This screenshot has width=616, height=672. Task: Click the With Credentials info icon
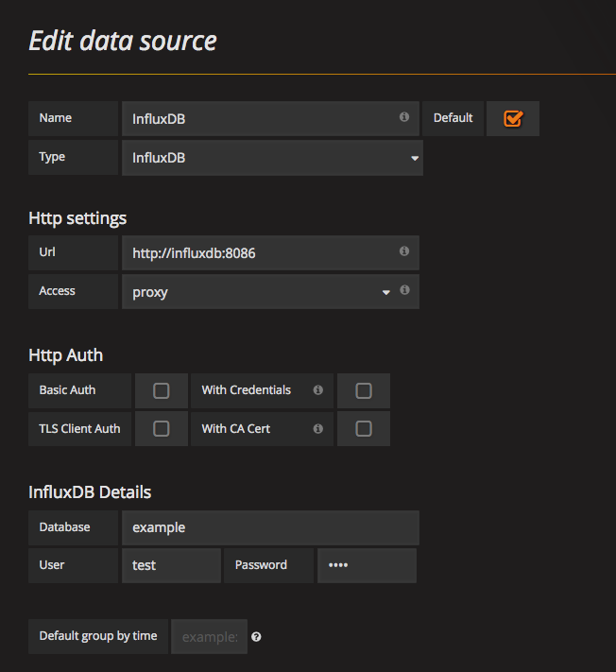coord(317,390)
